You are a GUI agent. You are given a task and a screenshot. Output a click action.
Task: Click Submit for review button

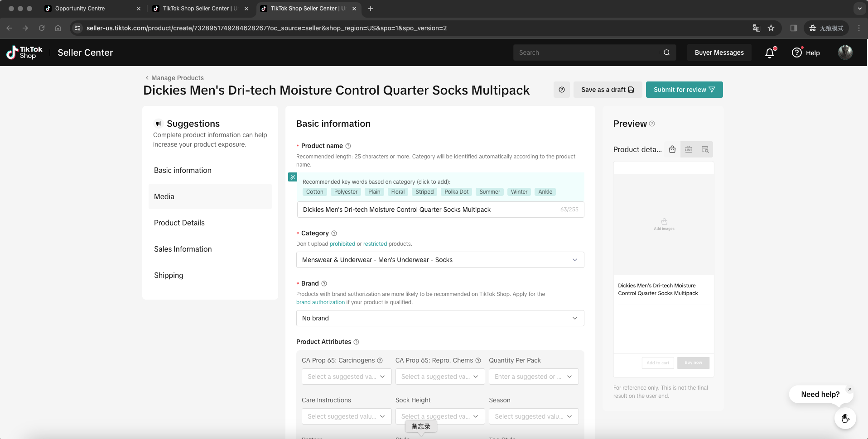pyautogui.click(x=684, y=90)
